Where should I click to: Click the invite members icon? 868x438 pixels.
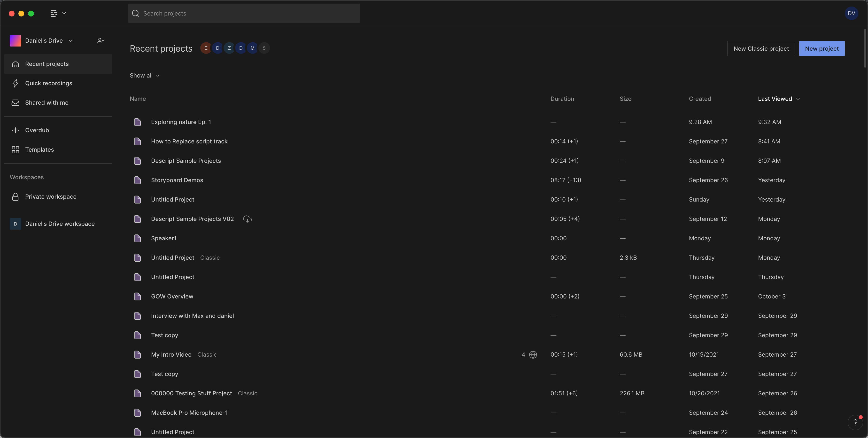click(x=101, y=40)
